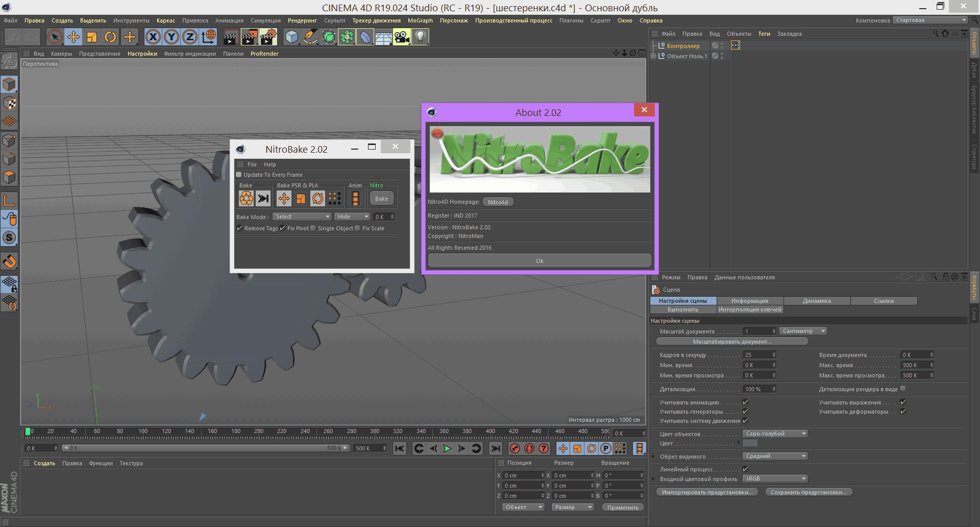Go to start of animation

click(400, 448)
